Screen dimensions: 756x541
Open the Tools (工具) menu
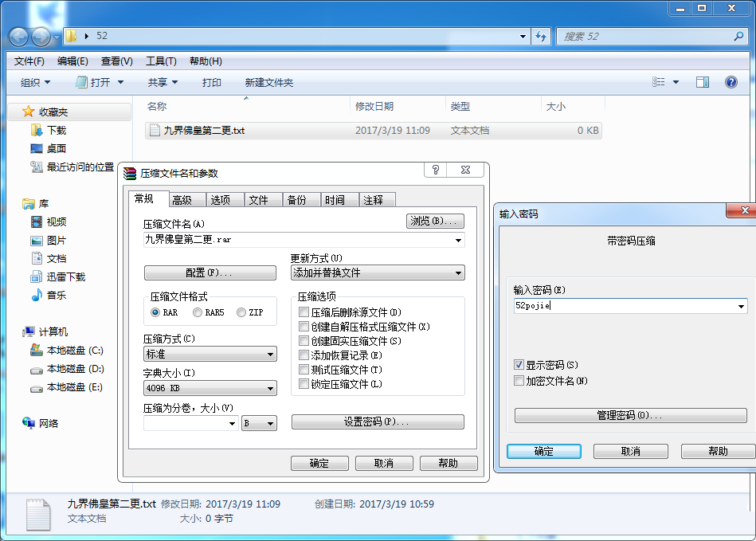pos(161,61)
